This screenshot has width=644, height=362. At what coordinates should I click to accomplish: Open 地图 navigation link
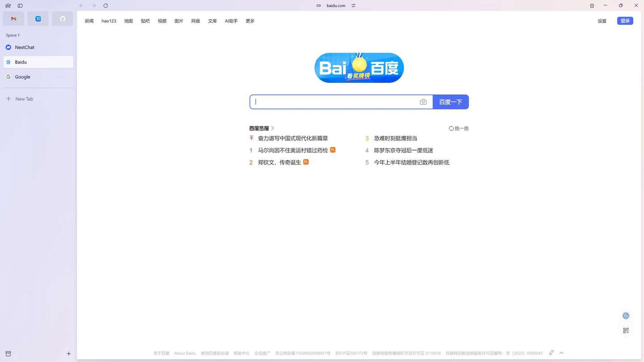[x=128, y=21]
